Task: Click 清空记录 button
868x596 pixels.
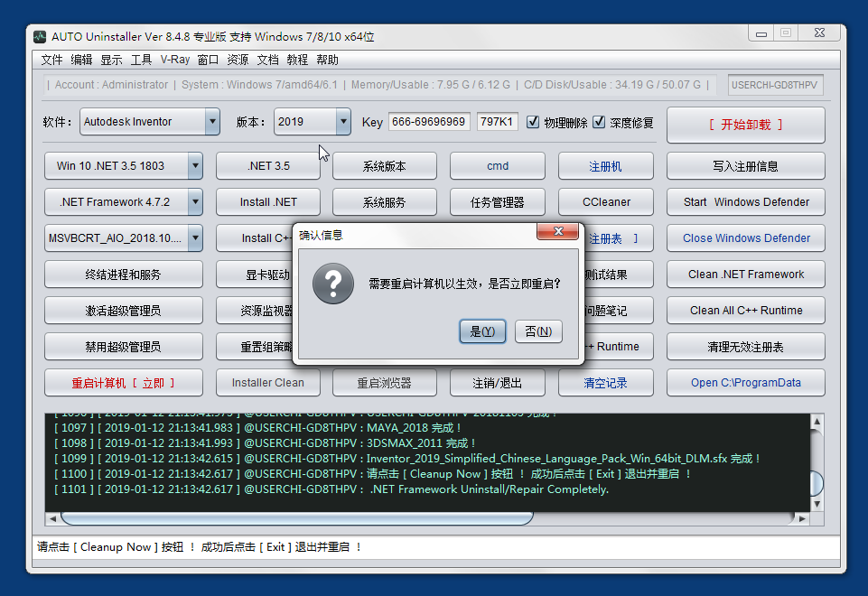Action: [605, 383]
